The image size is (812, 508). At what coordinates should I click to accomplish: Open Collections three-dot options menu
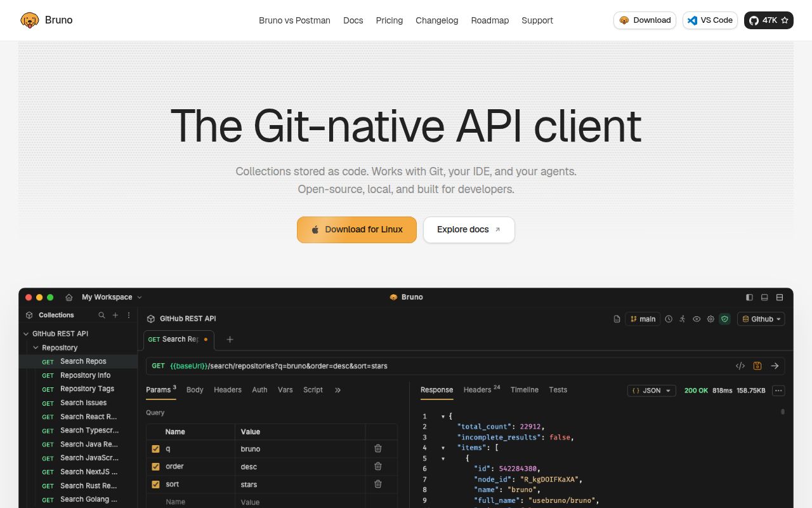click(129, 315)
